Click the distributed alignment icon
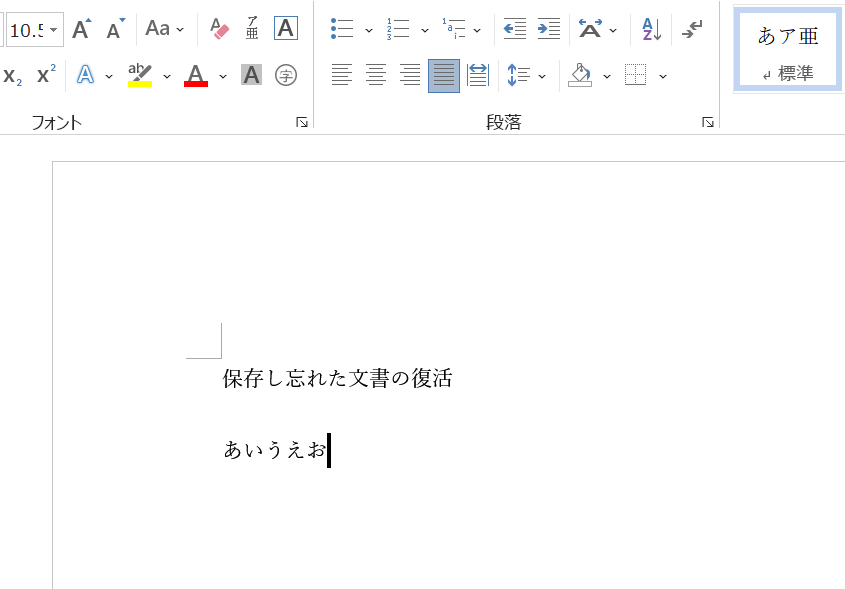This screenshot has height=589, width=845. (x=478, y=75)
